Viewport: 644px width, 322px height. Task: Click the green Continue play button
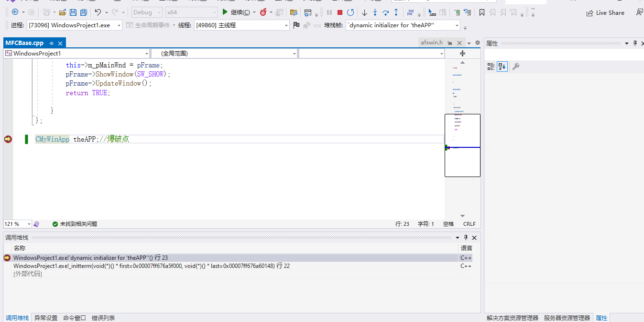coord(225,12)
